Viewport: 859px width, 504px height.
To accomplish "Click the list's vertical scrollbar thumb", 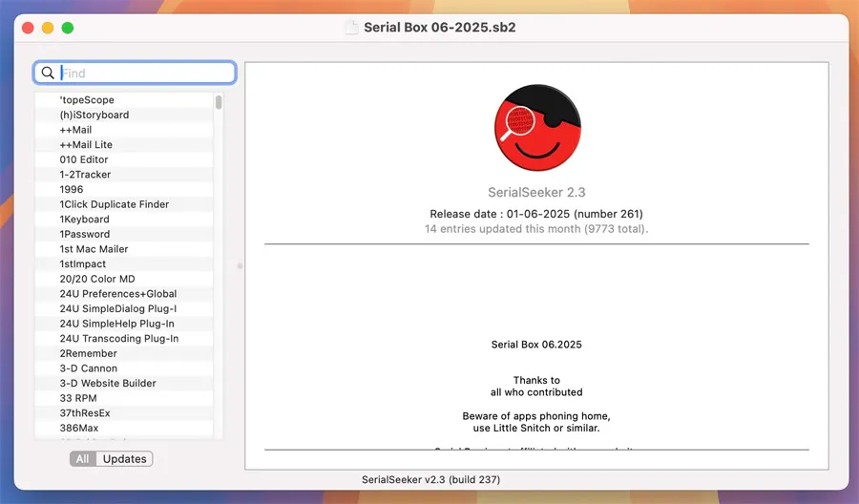I will point(219,102).
